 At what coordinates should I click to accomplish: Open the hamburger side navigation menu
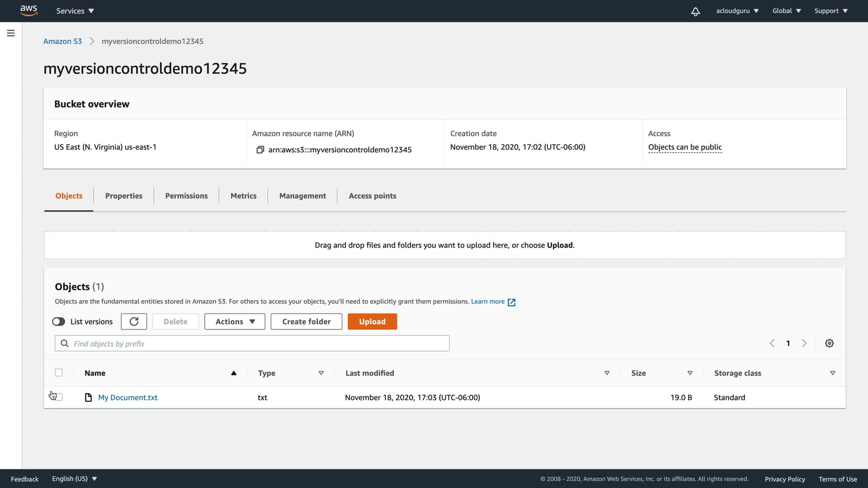[11, 33]
